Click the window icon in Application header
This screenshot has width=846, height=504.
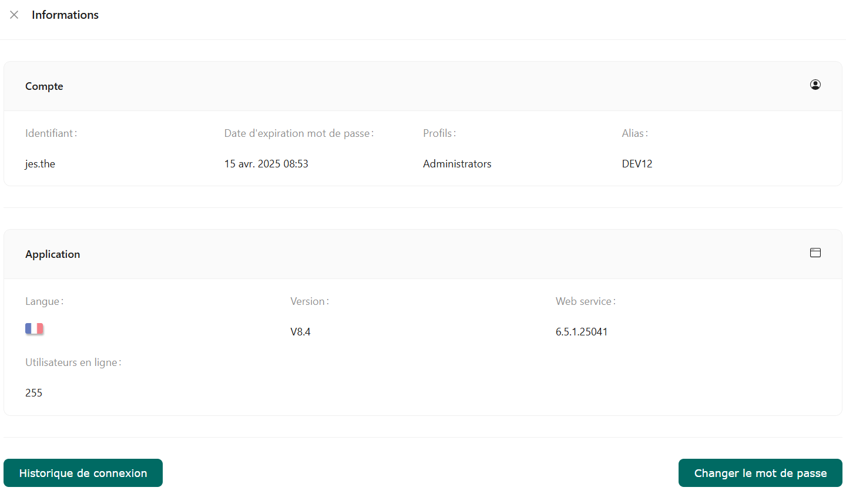click(815, 253)
